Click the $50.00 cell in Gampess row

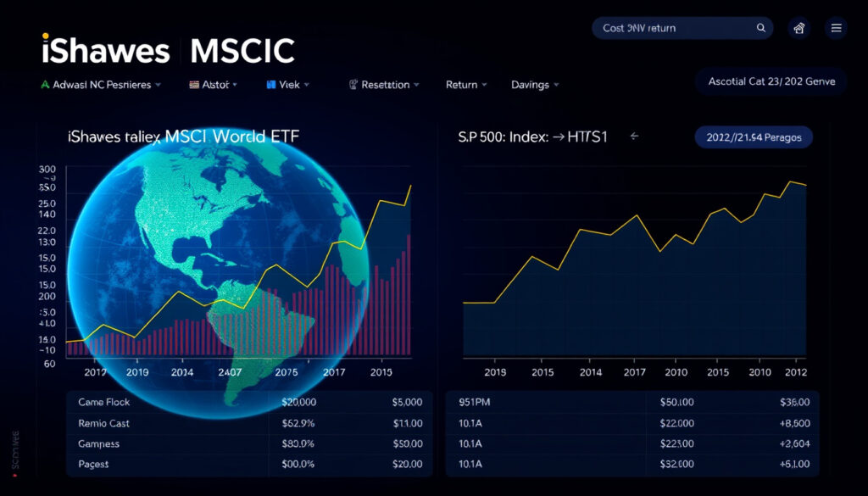click(408, 444)
